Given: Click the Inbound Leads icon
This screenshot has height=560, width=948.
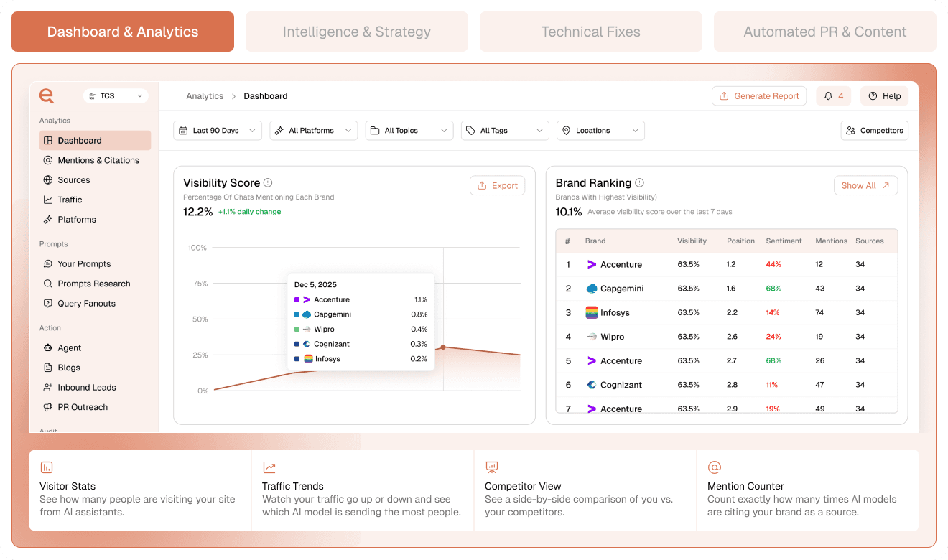Looking at the screenshot, I should [x=48, y=388].
